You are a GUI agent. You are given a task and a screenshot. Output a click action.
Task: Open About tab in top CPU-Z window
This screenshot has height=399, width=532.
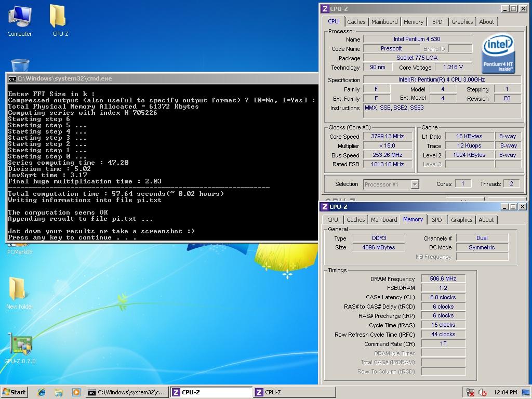point(486,22)
